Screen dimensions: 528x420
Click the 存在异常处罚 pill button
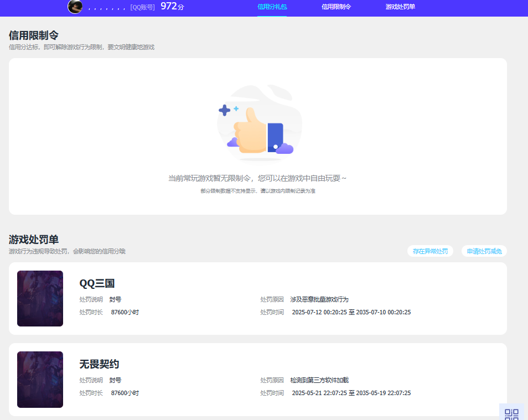point(430,251)
